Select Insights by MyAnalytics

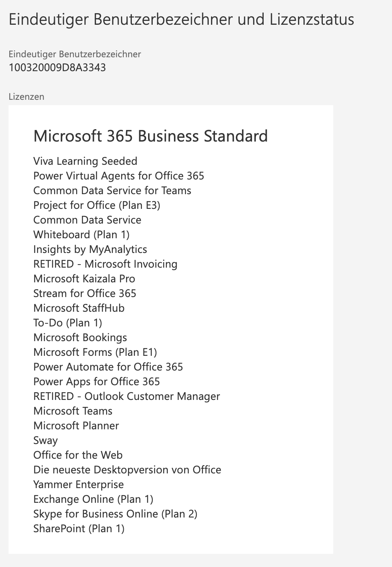[90, 249]
